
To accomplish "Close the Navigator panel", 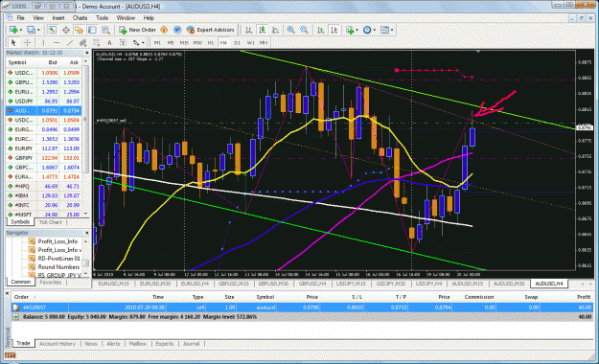I will (x=86, y=233).
